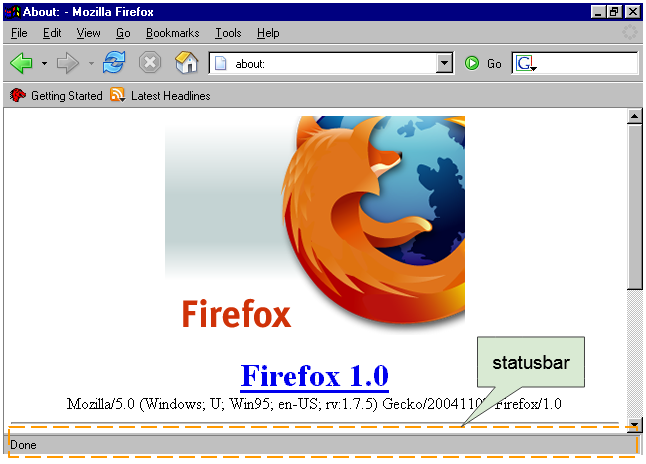Focus the address bar showing about:
The height and width of the screenshot is (464, 646).
tap(331, 63)
